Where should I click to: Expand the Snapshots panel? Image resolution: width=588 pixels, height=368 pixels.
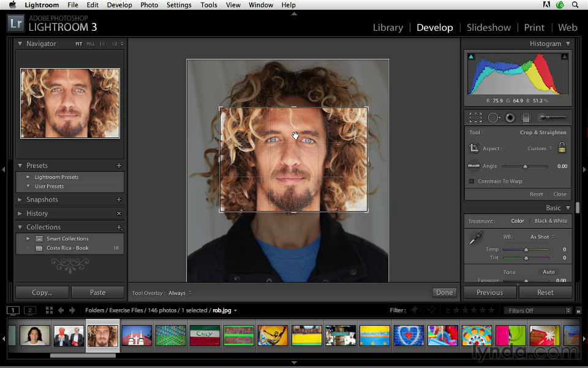(x=20, y=200)
